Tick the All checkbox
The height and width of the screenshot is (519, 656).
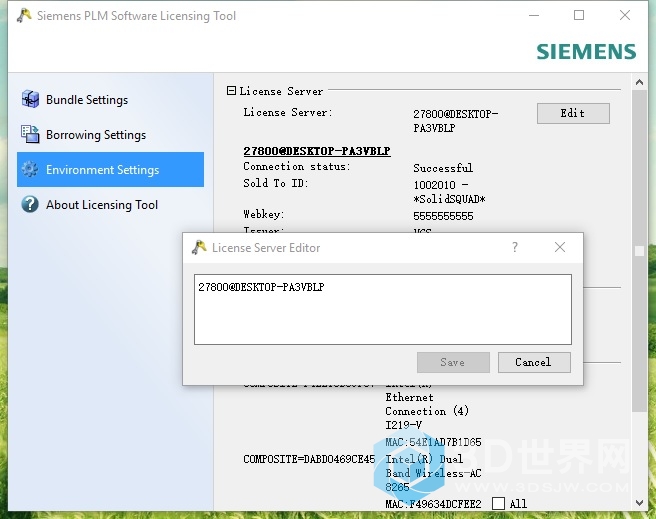[498, 504]
